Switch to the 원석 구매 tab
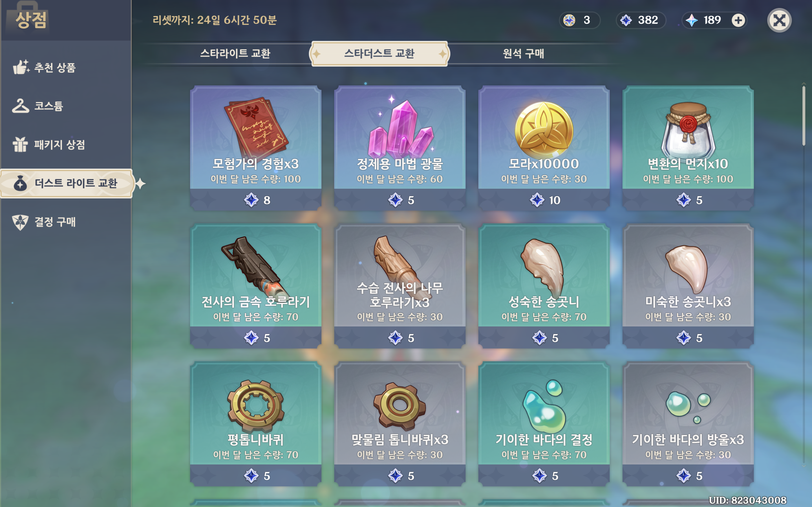Image resolution: width=812 pixels, height=507 pixels. (523, 54)
